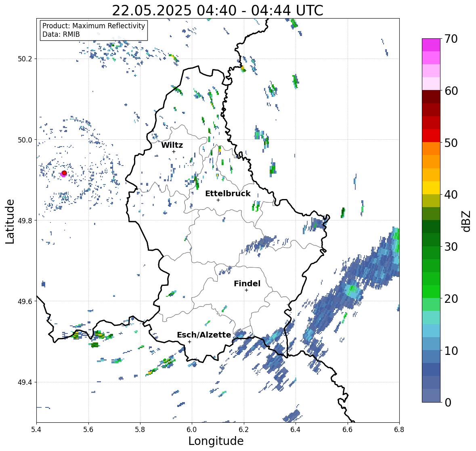Image resolution: width=476 pixels, height=451 pixels.
Task: Select the Ettelbruck label on the map
Action: point(228,194)
